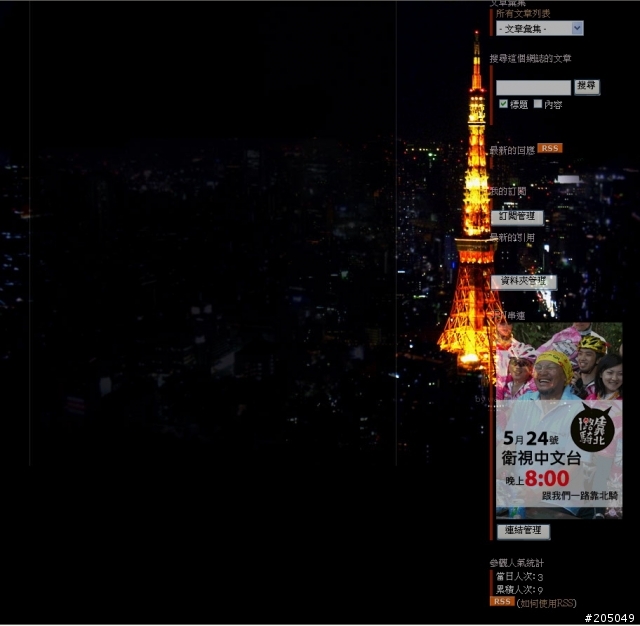Click the 連結管理 button

pos(523,532)
